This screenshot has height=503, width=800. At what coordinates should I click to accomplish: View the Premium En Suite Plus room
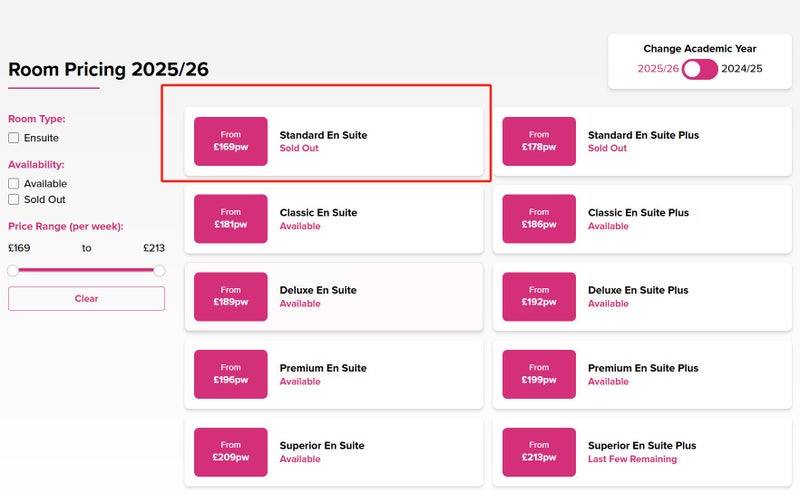coord(642,375)
